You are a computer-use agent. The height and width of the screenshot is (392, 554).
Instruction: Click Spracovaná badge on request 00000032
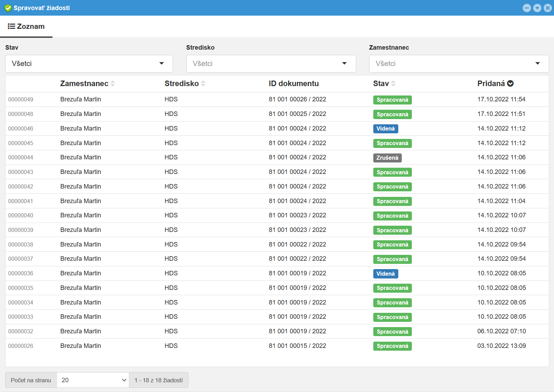392,332
